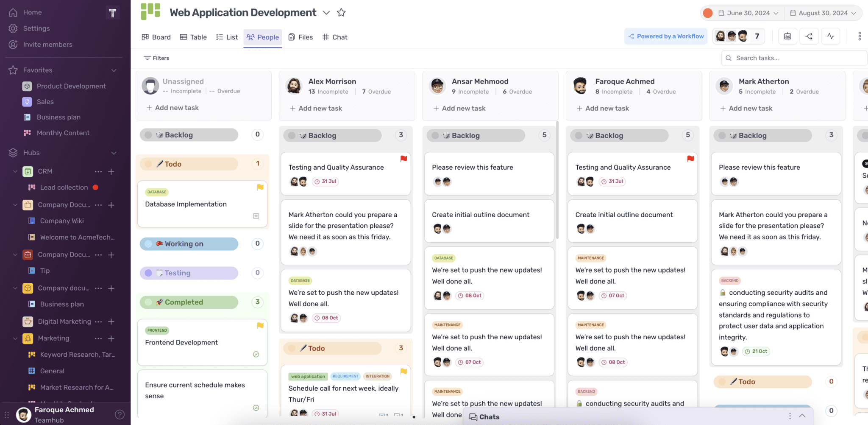The height and width of the screenshot is (425, 868).
Task: Click the member avatars showing 7 count
Action: pyautogui.click(x=739, y=36)
